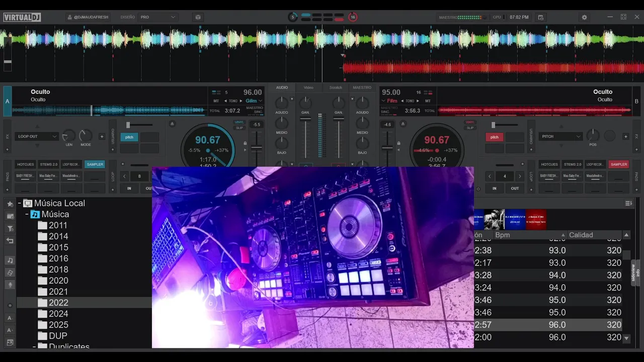644x362 pixels.
Task: Collapse the Música Local tree node
Action: pos(19,203)
